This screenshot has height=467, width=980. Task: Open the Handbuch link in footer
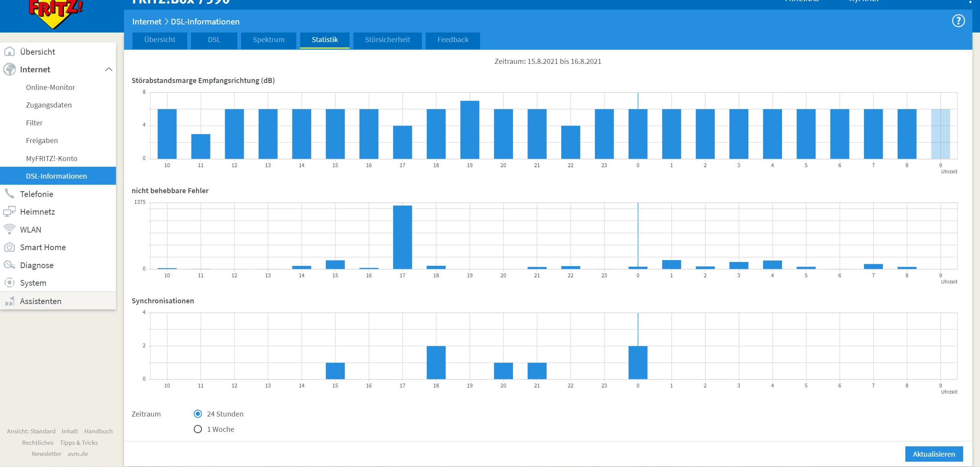[x=98, y=431]
